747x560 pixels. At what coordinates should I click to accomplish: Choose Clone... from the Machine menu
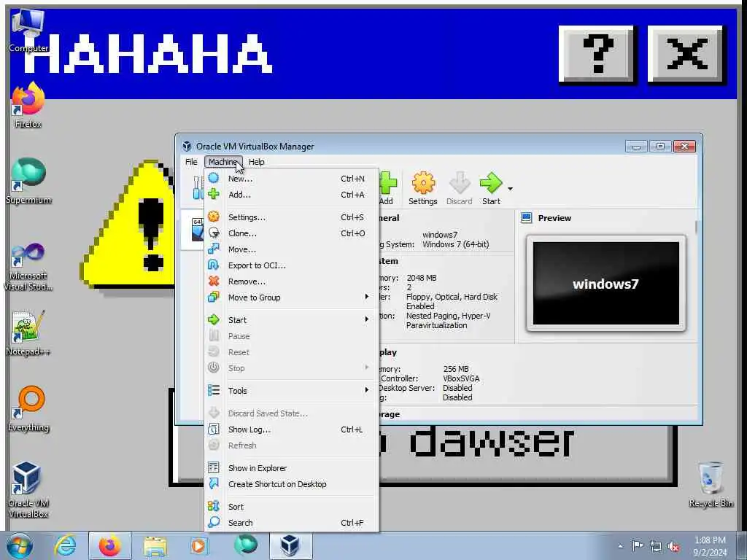(292, 233)
